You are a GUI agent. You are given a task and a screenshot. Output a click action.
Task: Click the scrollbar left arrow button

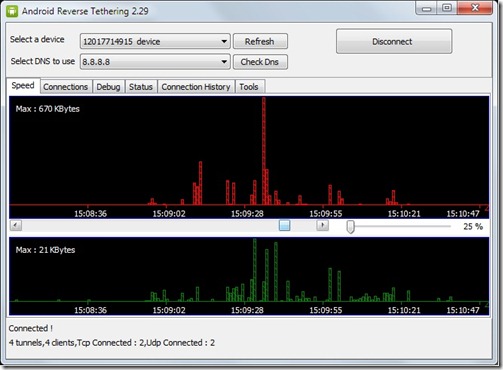pyautogui.click(x=16, y=226)
